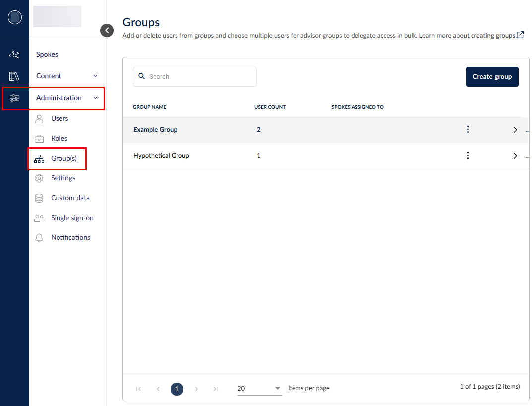Open the Content library books icon
The height and width of the screenshot is (406, 532).
point(14,76)
